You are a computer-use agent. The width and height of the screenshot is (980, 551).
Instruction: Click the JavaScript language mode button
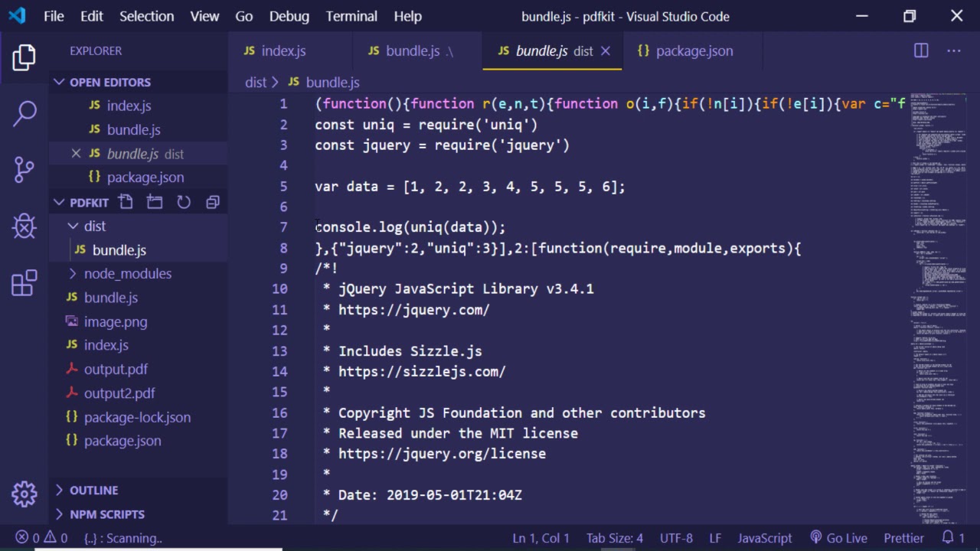pos(764,538)
